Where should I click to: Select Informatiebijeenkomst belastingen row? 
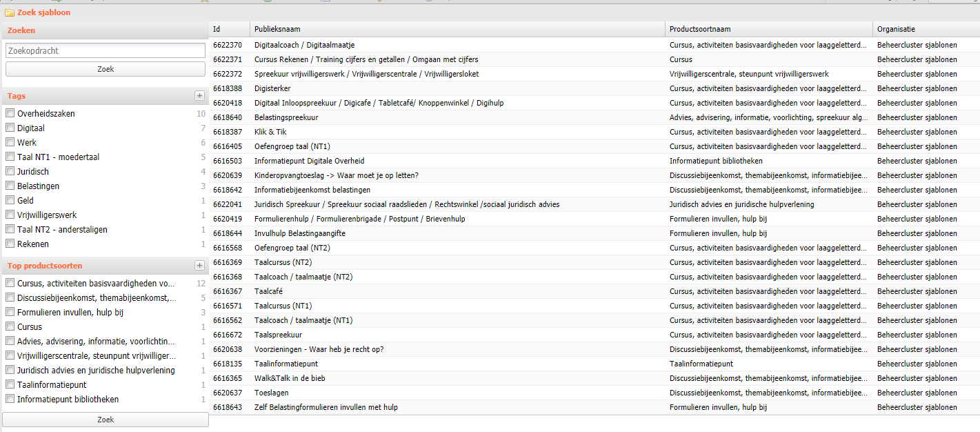click(x=594, y=190)
